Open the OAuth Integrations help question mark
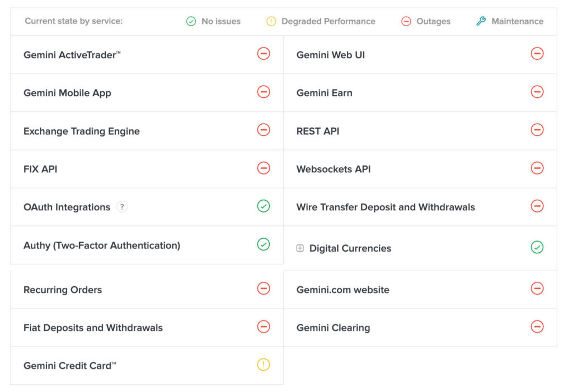This screenshot has width=573, height=392. tap(122, 207)
